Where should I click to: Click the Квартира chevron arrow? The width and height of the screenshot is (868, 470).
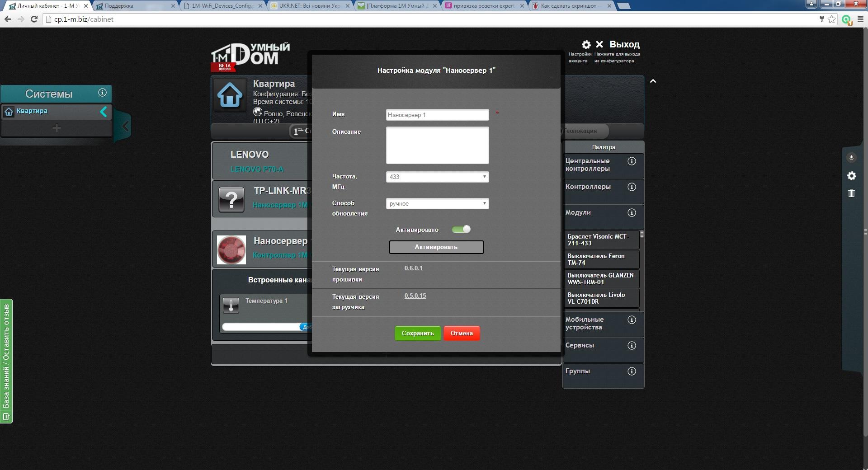[x=104, y=112]
